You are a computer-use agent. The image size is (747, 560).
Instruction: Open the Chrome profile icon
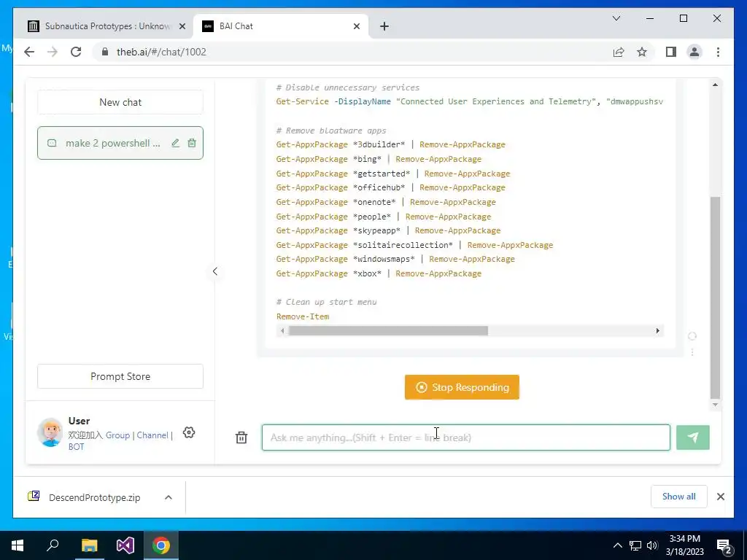coord(694,52)
